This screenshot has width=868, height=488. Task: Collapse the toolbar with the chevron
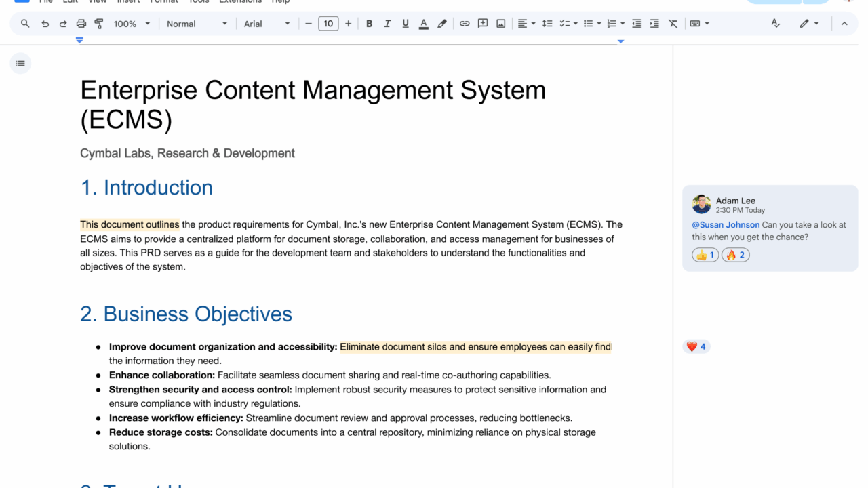tap(844, 24)
